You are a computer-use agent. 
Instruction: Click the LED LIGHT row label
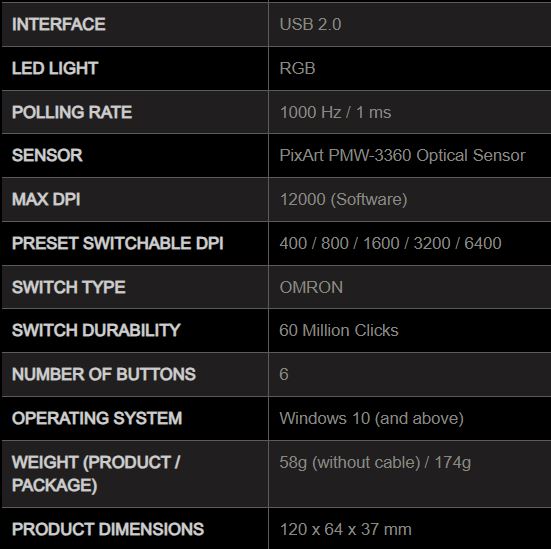55,69
